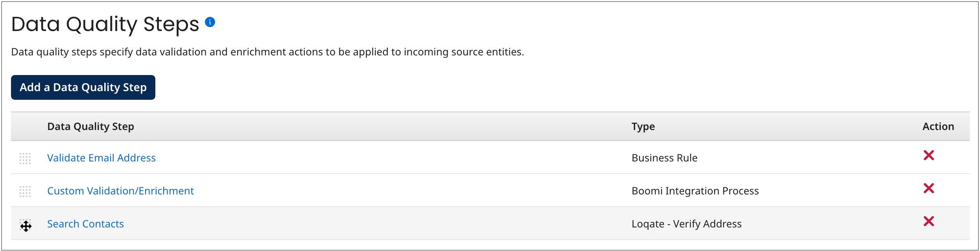980x251 pixels.
Task: Click the Data Quality Step column header
Action: pyautogui.click(x=90, y=126)
